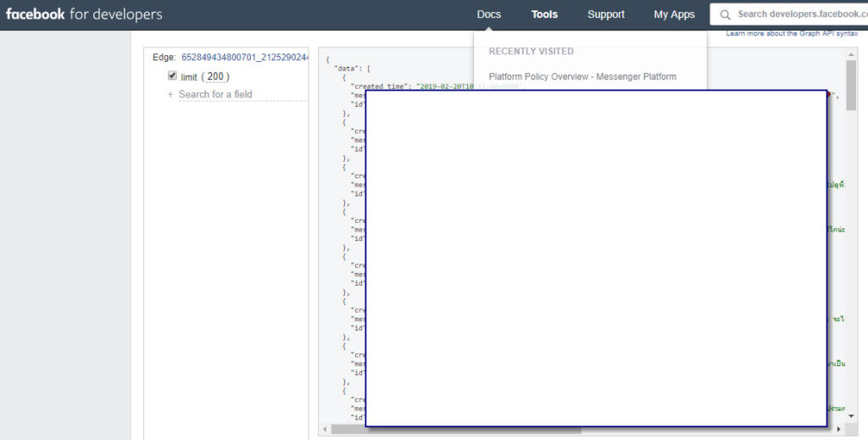Click the plus icon beside Search for a field
Image resolution: width=868 pixels, height=440 pixels.
point(170,95)
